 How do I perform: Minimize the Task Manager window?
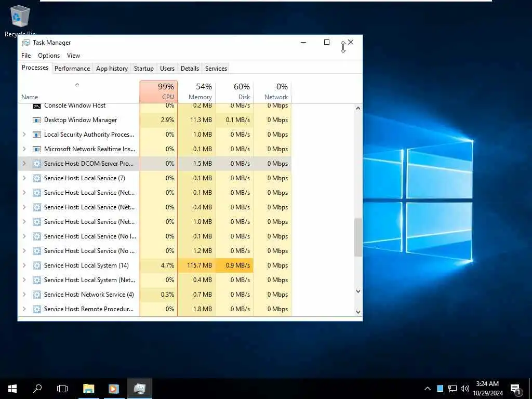tap(303, 43)
